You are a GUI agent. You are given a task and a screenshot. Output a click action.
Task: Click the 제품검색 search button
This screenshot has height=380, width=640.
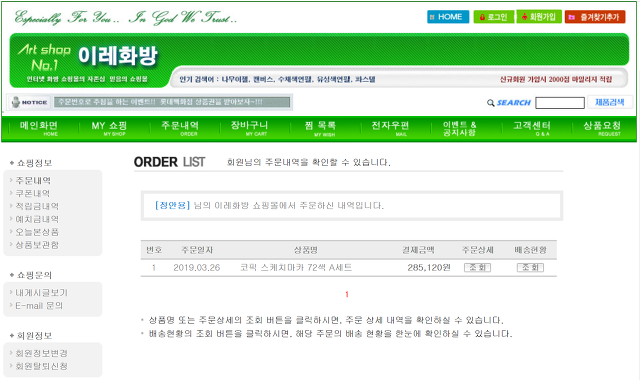point(609,102)
